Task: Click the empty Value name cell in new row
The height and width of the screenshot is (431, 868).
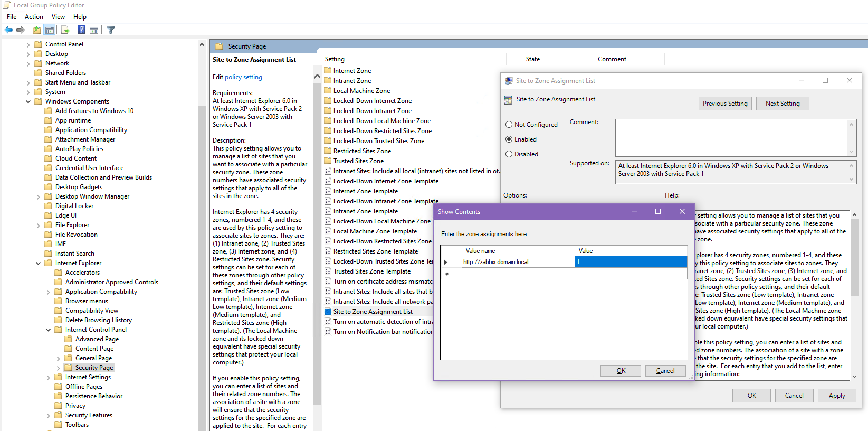Action: (x=518, y=274)
